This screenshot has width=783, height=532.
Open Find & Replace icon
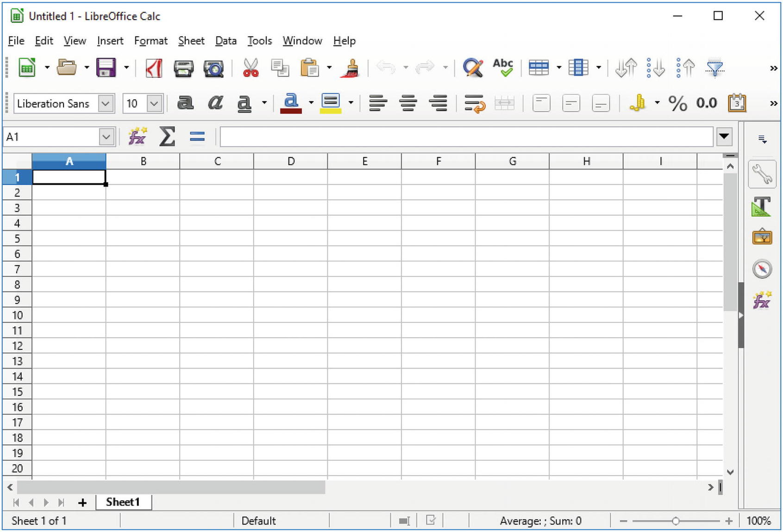click(473, 68)
